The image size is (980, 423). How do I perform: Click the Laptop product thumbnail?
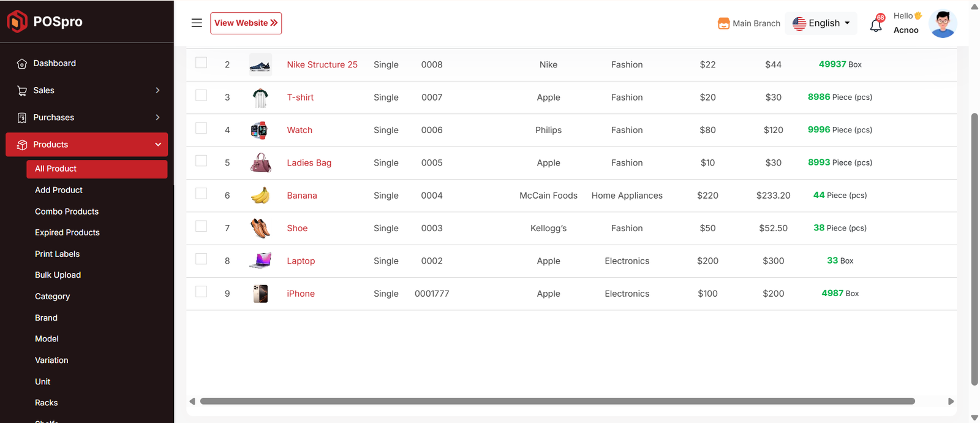(260, 261)
